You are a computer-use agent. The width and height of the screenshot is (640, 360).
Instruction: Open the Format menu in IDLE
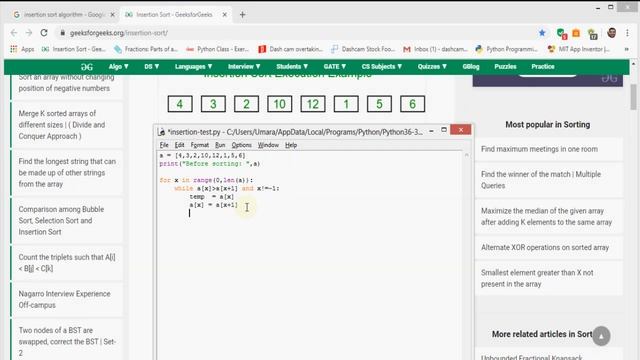tap(200, 145)
